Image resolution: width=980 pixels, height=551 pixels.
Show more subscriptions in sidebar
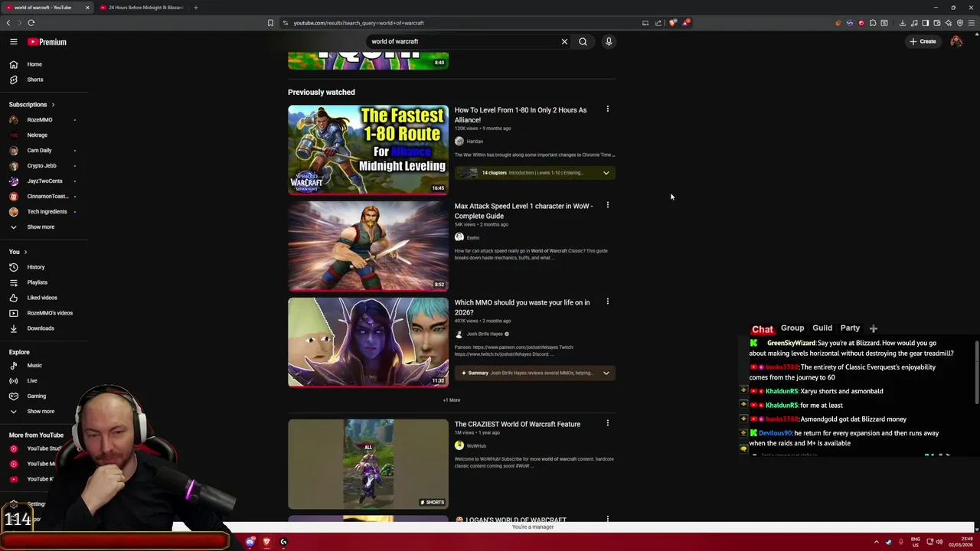click(x=41, y=227)
